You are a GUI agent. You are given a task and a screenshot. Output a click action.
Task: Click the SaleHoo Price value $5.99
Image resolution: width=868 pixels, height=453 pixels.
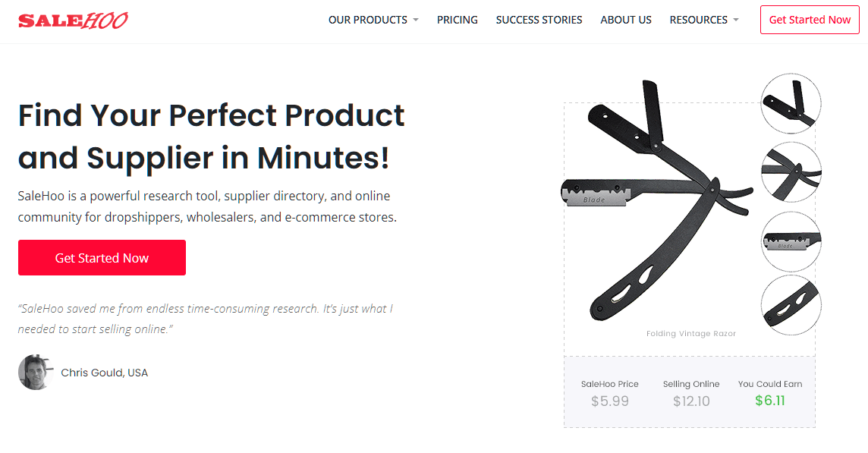(x=610, y=401)
